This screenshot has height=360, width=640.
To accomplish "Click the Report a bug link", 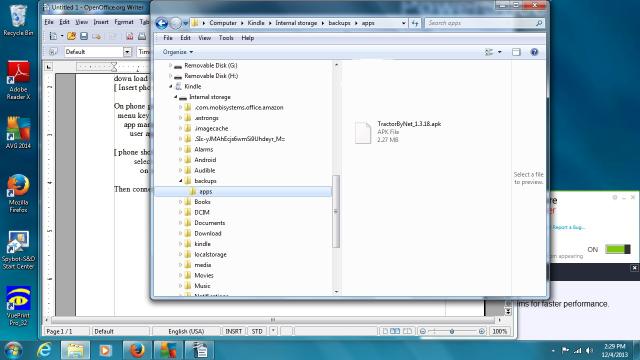I will 569,227.
